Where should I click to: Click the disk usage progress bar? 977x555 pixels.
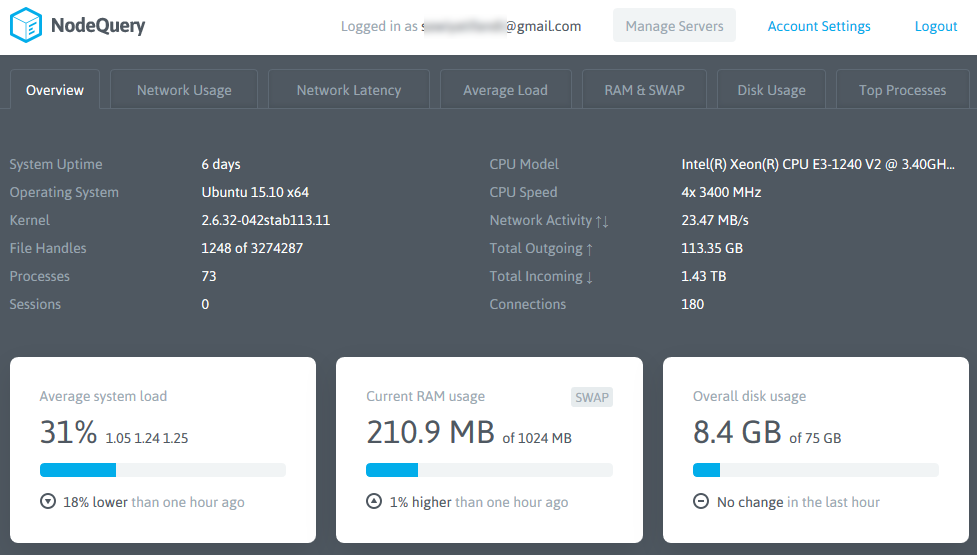[x=816, y=470]
